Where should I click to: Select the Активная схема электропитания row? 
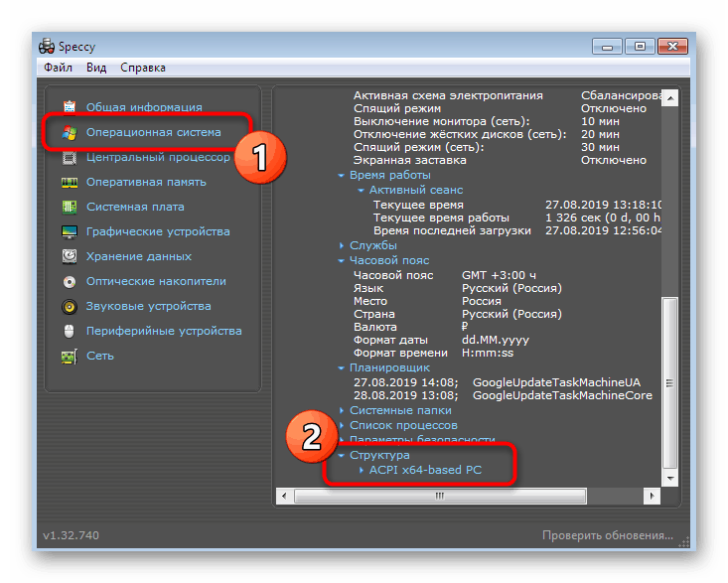tap(508, 96)
